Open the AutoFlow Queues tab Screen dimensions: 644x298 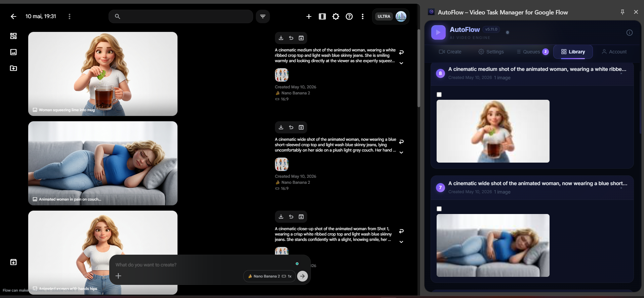pyautogui.click(x=532, y=52)
